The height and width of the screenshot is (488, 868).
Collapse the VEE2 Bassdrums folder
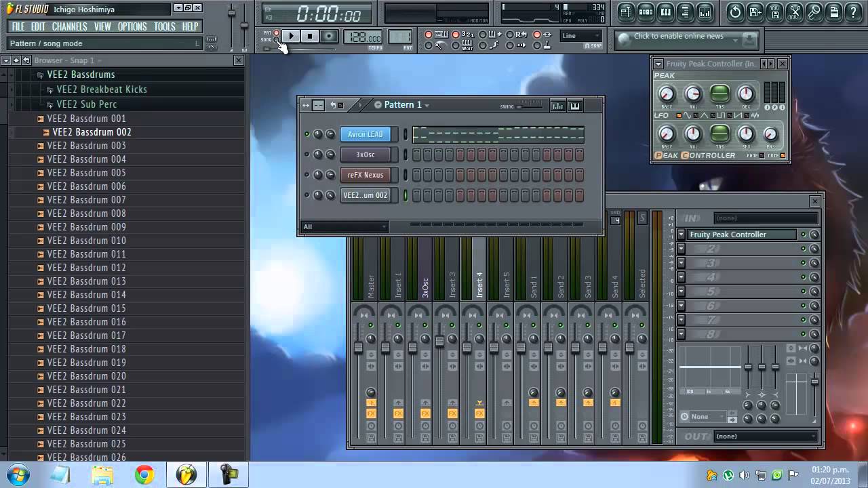[40, 75]
